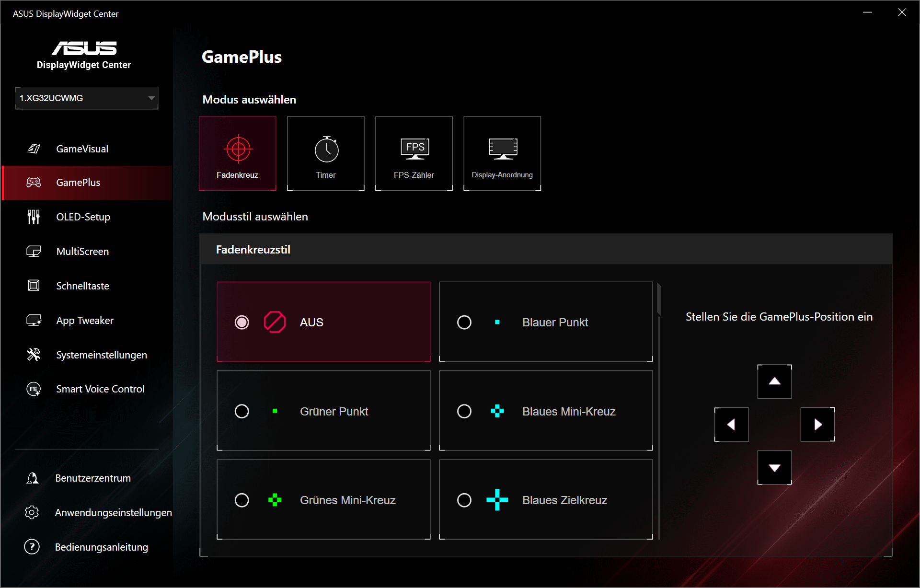The image size is (920, 588).
Task: Open the Bedienungsanleitung user manual link
Action: pyautogui.click(x=101, y=547)
